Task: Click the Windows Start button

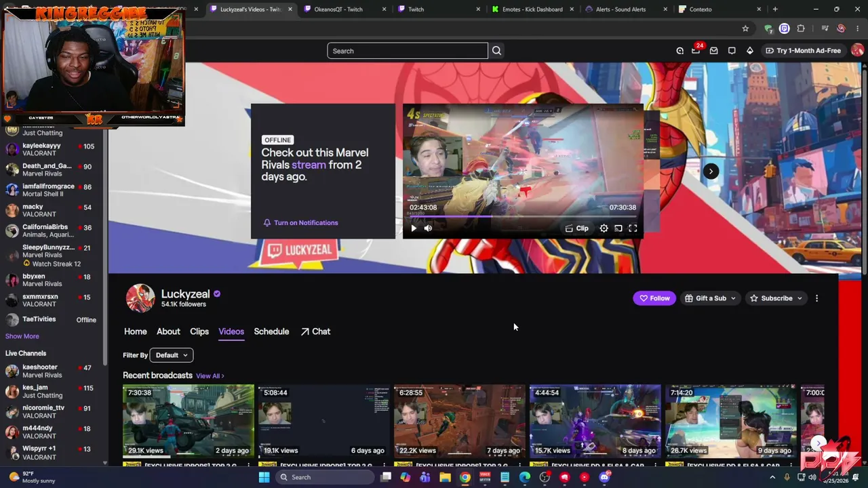Action: (264, 477)
